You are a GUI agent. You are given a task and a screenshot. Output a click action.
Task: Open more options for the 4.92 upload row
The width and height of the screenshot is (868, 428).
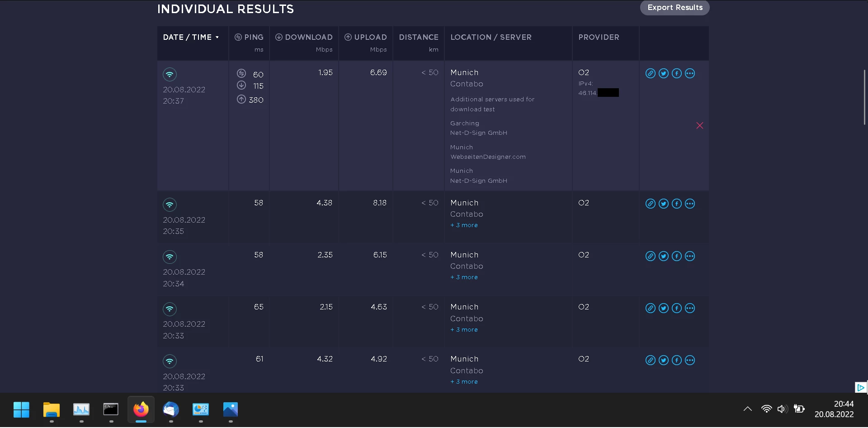[x=689, y=360]
